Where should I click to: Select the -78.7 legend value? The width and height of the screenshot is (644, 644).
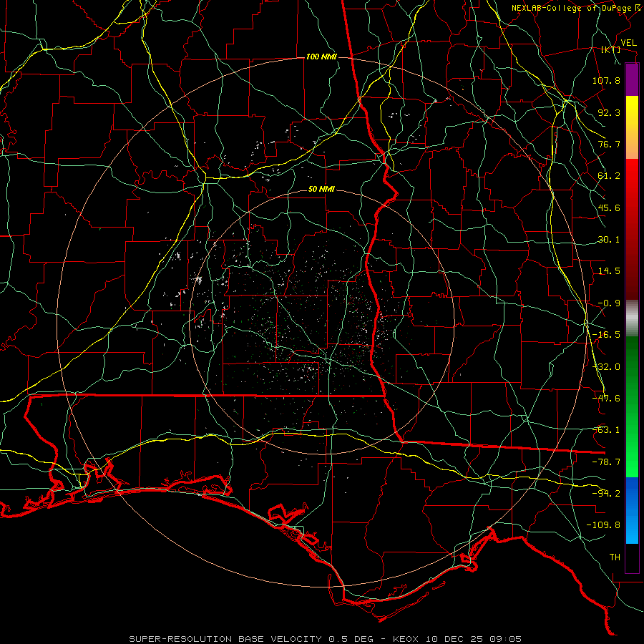click(606, 462)
